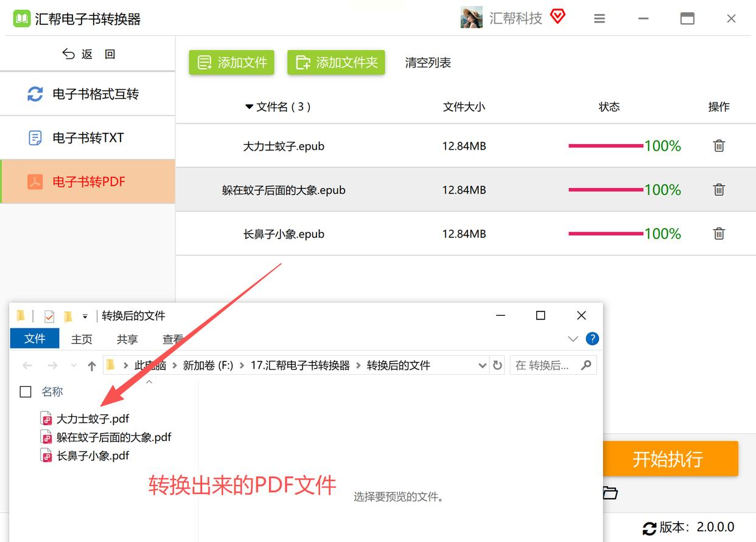Click the red VIP diamond badge
The width and height of the screenshot is (756, 542).
coord(558,17)
